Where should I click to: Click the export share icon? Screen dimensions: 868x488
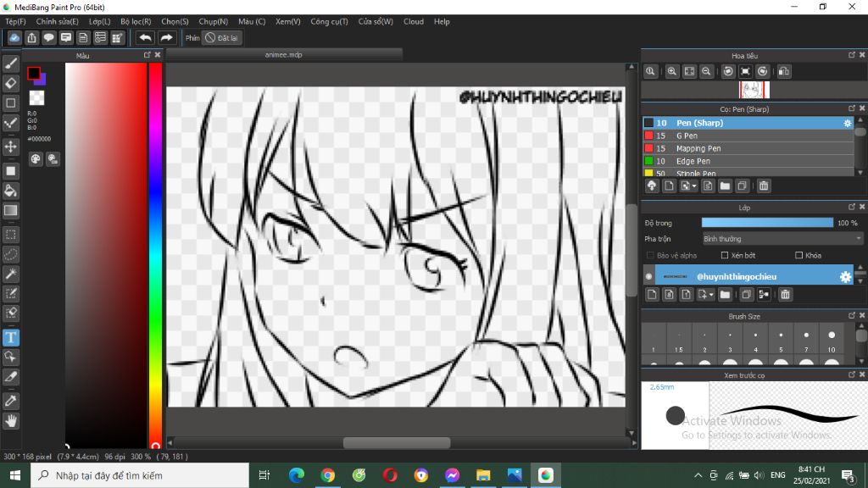point(31,37)
